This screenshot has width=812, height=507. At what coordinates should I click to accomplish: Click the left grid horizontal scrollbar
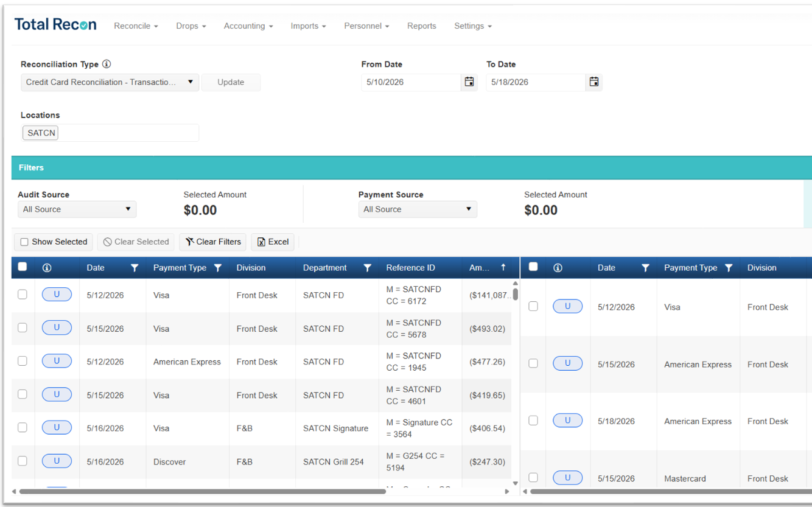click(203, 491)
